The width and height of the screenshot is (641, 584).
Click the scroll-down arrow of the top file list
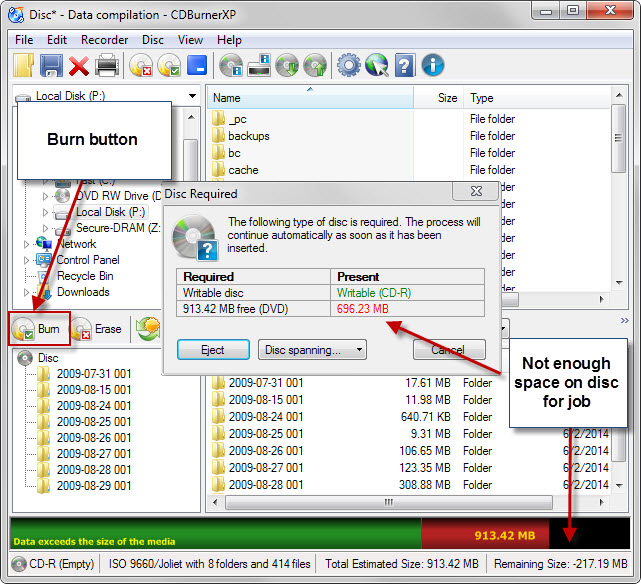coord(619,283)
